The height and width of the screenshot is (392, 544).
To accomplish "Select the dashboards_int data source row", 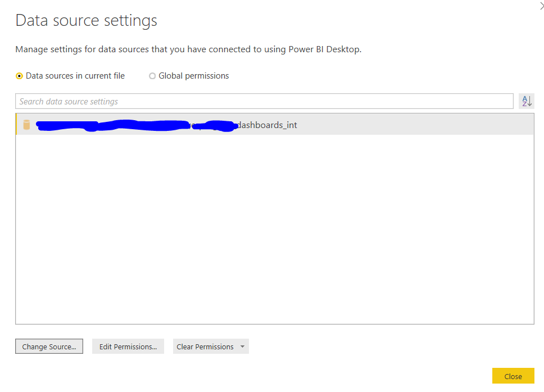I will [275, 125].
